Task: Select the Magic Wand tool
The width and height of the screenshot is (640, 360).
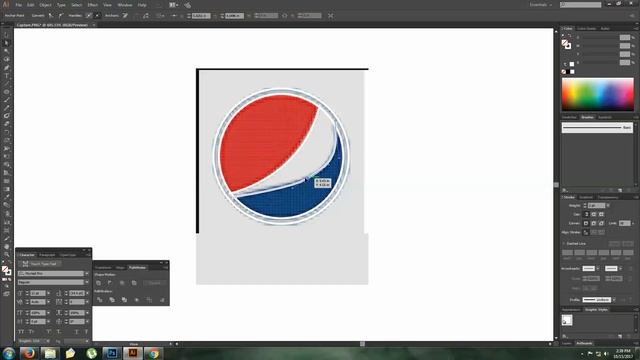Action: pos(6,51)
